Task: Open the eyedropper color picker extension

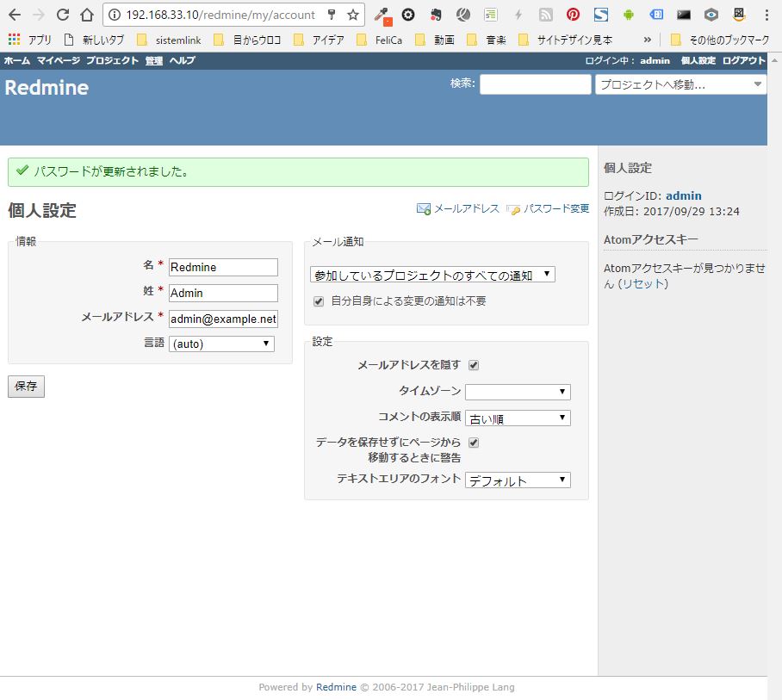Action: click(x=383, y=16)
